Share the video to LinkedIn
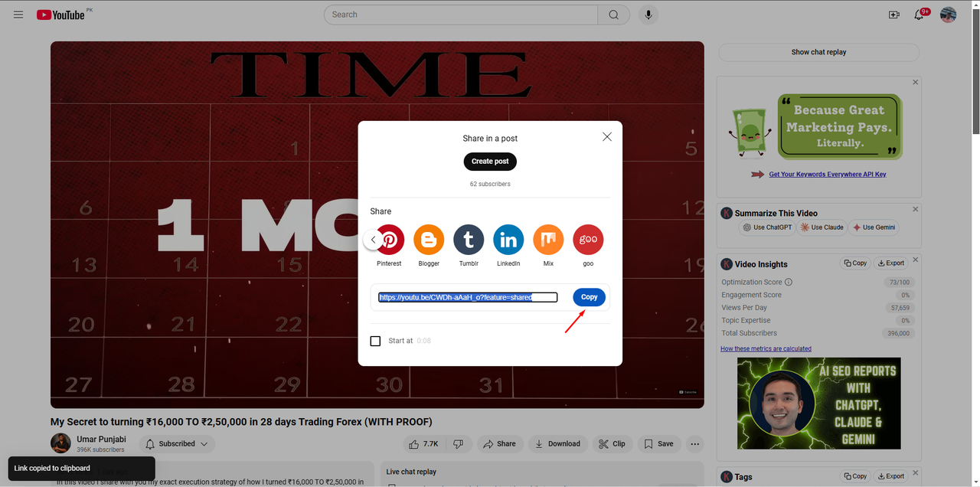 [x=508, y=240]
